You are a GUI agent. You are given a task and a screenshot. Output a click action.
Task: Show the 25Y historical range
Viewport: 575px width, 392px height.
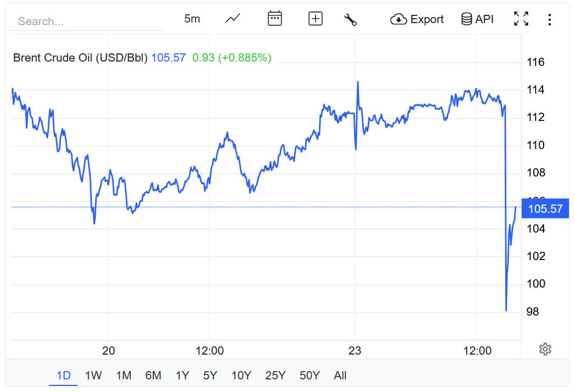(275, 376)
